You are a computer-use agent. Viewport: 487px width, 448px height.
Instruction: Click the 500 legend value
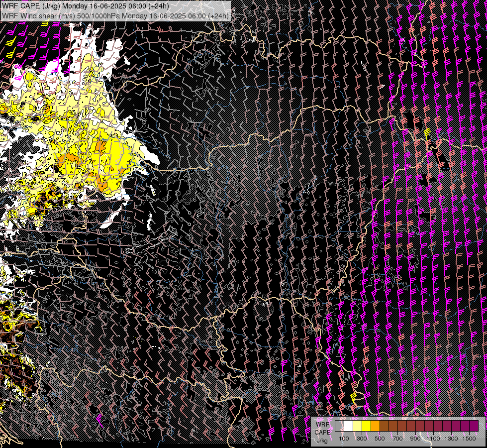point(380,439)
